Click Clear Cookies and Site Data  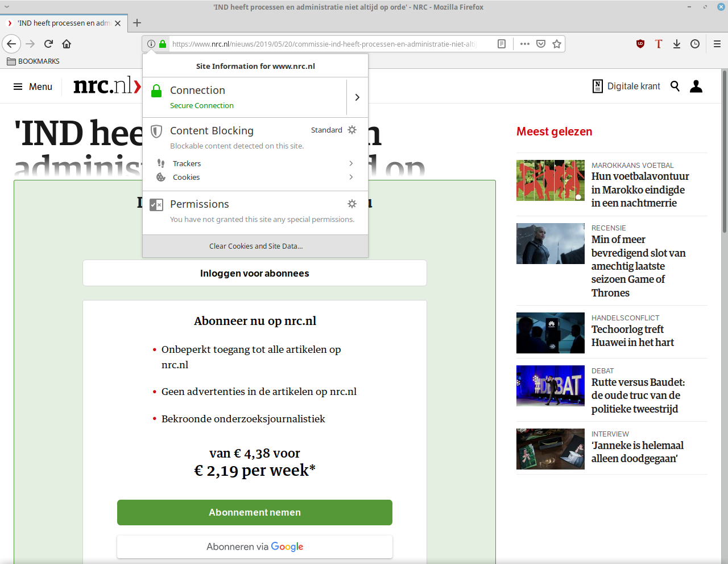coord(255,246)
